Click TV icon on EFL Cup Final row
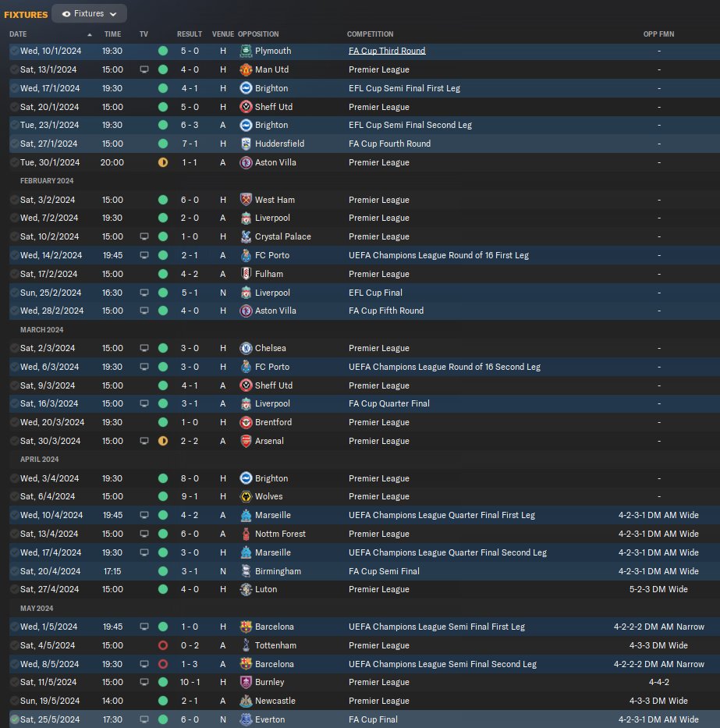The height and width of the screenshot is (728, 720). 144,293
